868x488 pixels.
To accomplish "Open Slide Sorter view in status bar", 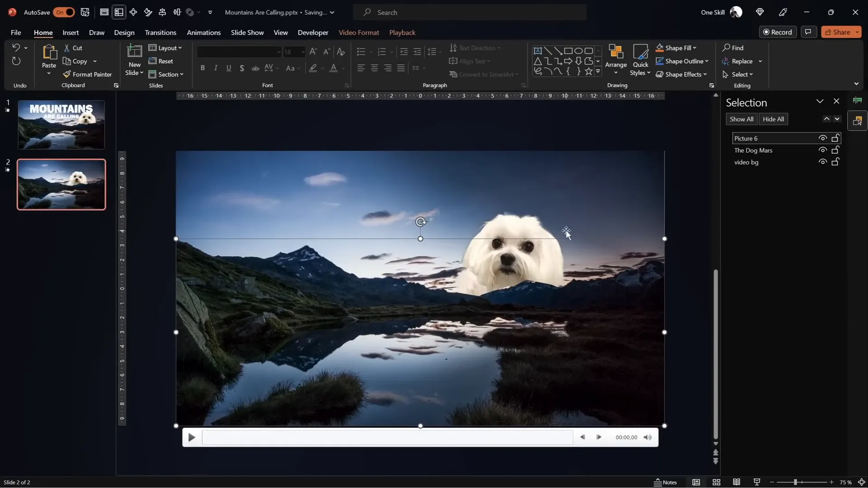I will 717,482.
